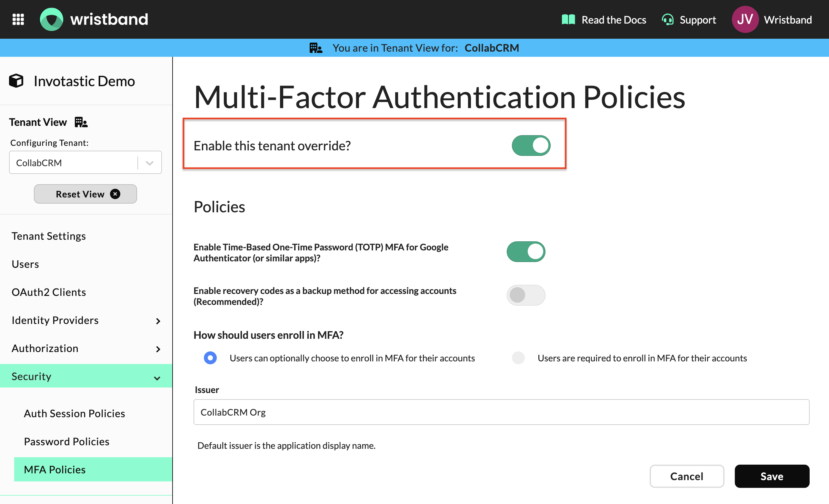Open the JV user avatar

coord(745,19)
